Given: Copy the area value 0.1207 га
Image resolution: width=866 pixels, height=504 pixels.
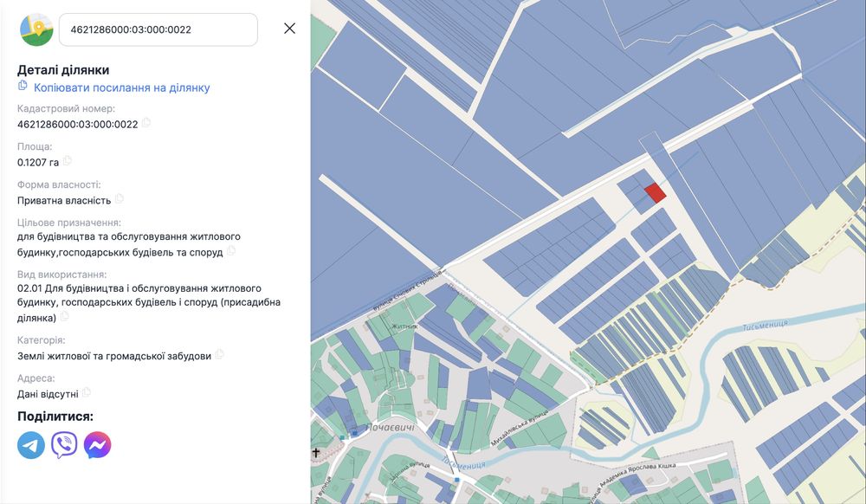Looking at the screenshot, I should coord(68,161).
